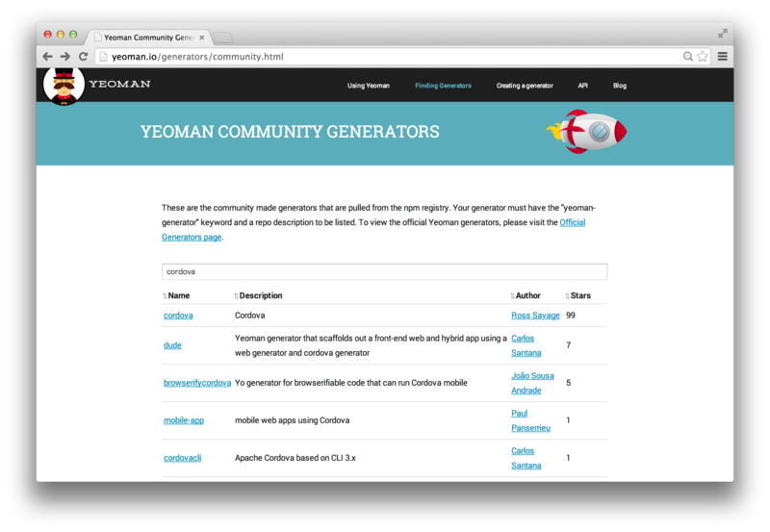Click the browser back arrow
This screenshot has height=532, width=770.
pos(47,57)
